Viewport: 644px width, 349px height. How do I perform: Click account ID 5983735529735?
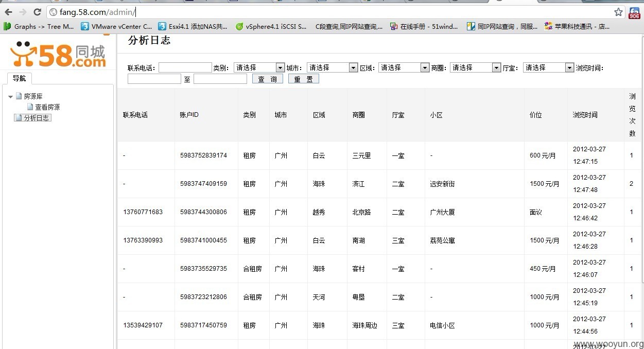coord(203,269)
